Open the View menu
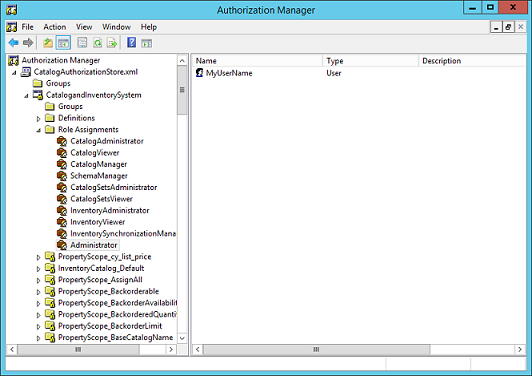The height and width of the screenshot is (376, 532). [84, 27]
